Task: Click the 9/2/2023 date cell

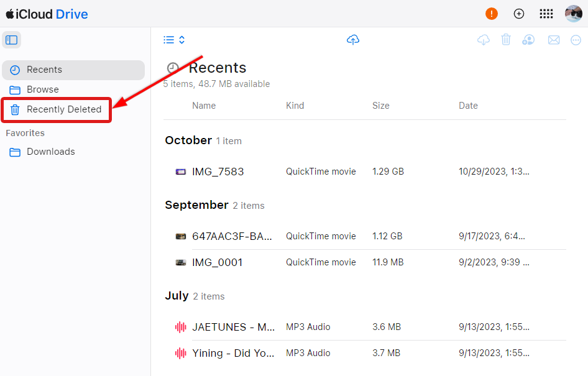Action: click(x=494, y=262)
